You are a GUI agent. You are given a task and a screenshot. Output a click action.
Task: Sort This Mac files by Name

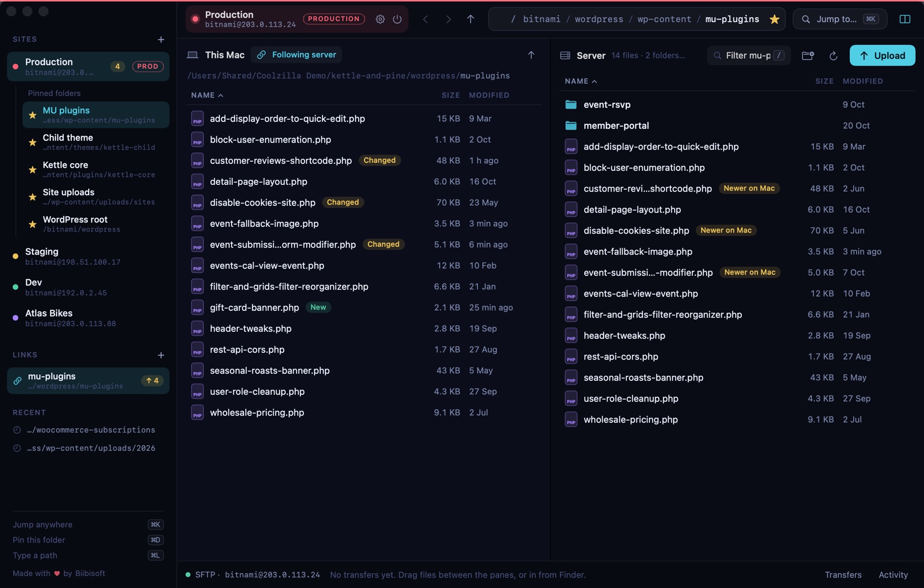tap(207, 95)
